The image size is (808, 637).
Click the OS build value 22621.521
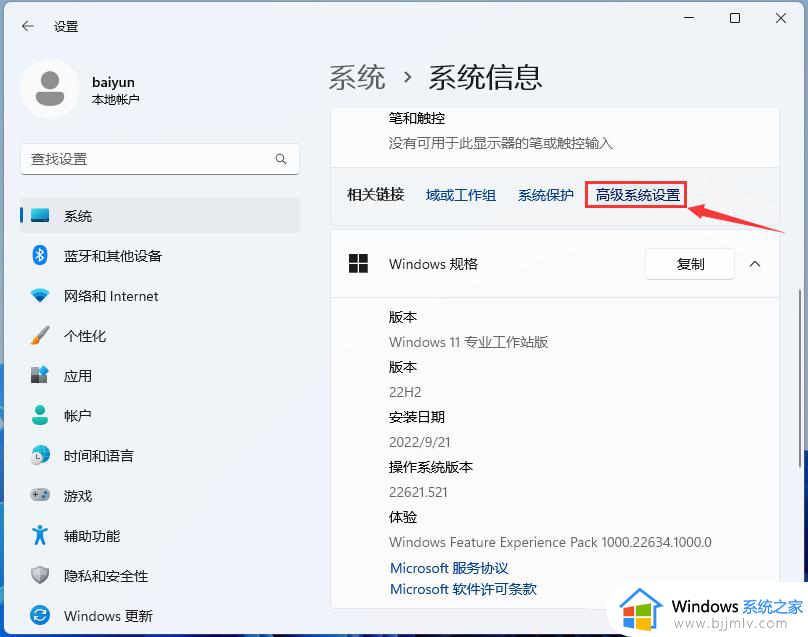coord(418,492)
